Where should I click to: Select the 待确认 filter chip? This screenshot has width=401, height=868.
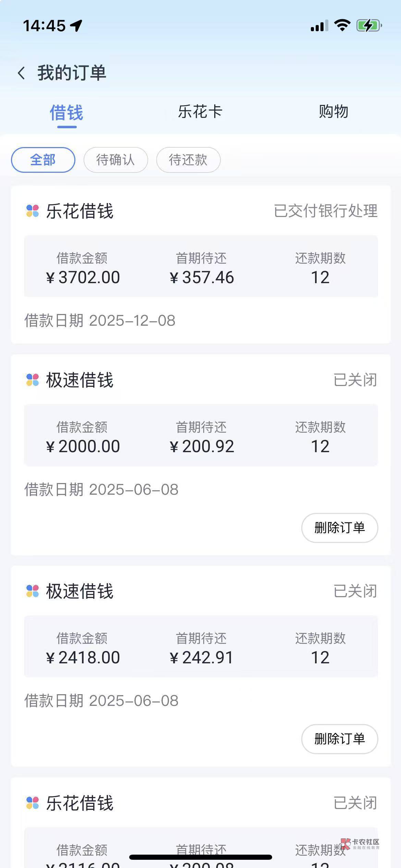[116, 160]
